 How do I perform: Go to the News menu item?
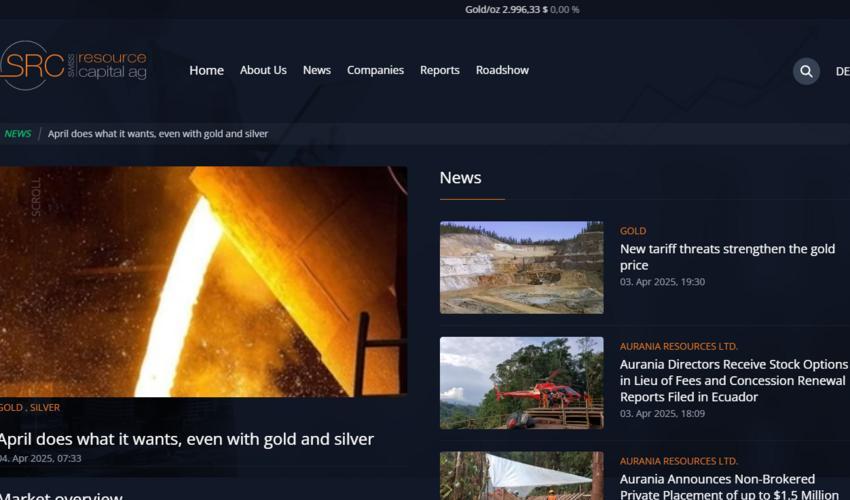317,70
